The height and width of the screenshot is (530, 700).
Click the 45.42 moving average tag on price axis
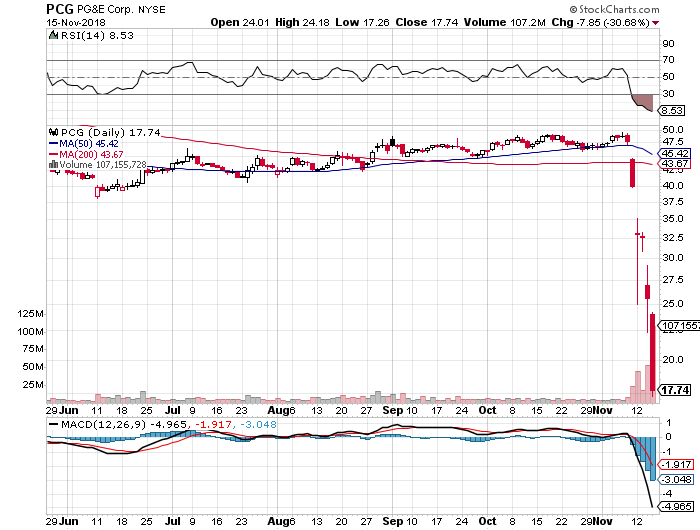pos(675,153)
